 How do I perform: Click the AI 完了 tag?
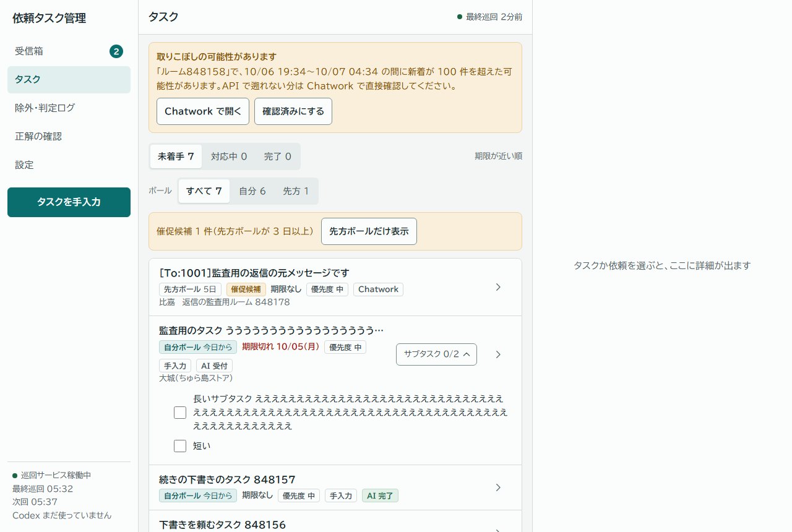pos(380,496)
